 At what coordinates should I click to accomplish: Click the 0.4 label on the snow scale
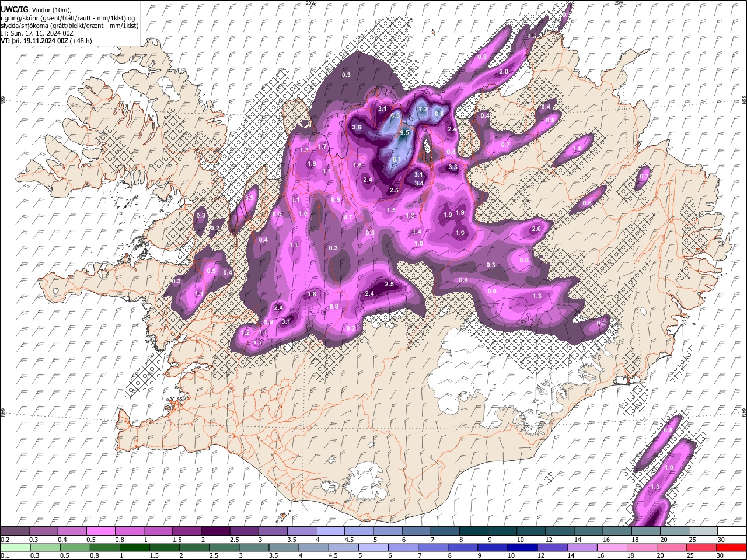[x=62, y=540]
